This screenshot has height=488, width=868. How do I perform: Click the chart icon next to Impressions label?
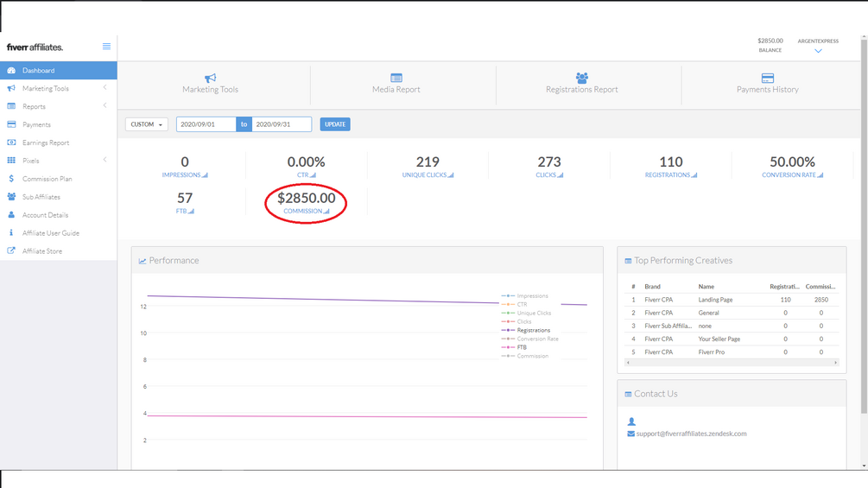[205, 174]
